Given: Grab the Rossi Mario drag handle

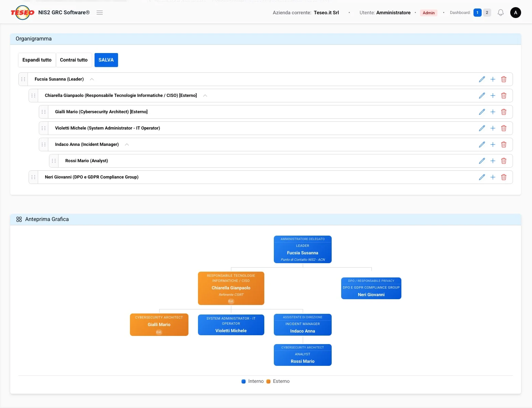Looking at the screenshot, I should click(x=54, y=161).
